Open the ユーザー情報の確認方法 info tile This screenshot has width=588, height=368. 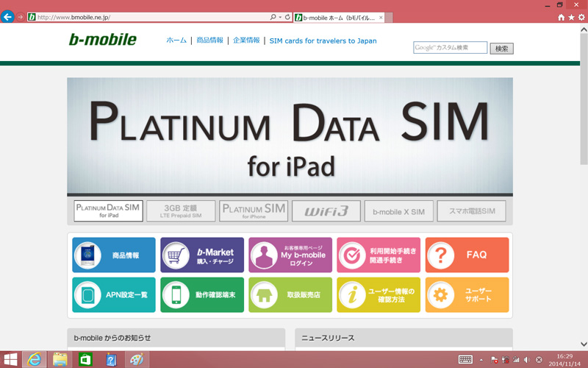(379, 295)
